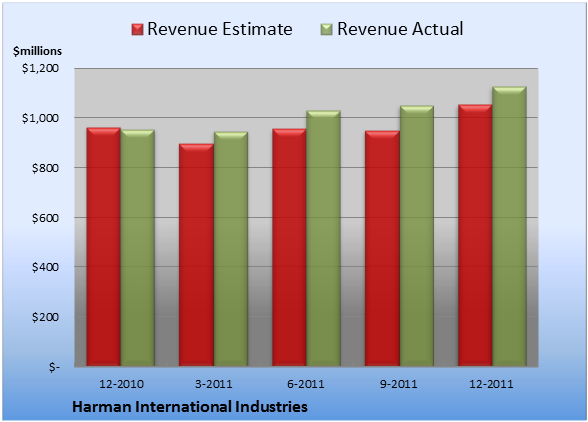Select the '9-2011' x-axis label
588x422 pixels.
pyautogui.click(x=399, y=384)
